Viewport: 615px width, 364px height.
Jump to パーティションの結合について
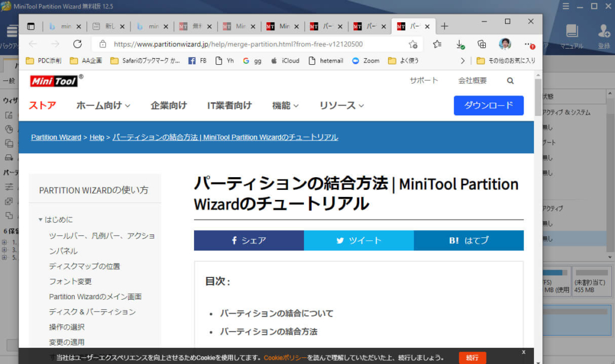point(276,314)
